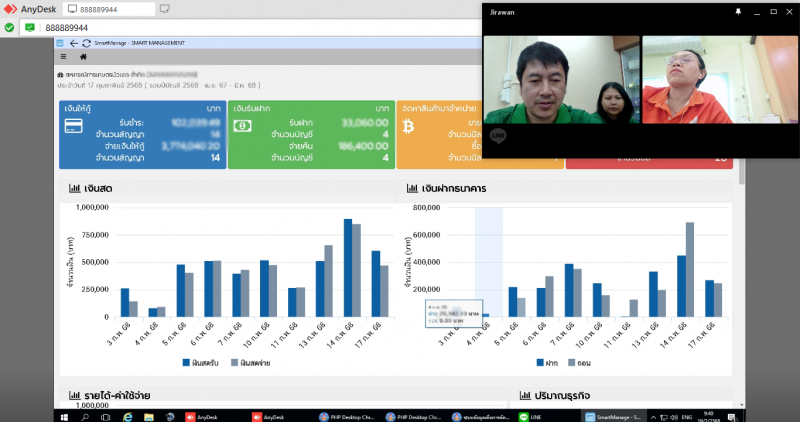
Task: Toggle ถอน legend series in bank chart
Action: pos(580,363)
